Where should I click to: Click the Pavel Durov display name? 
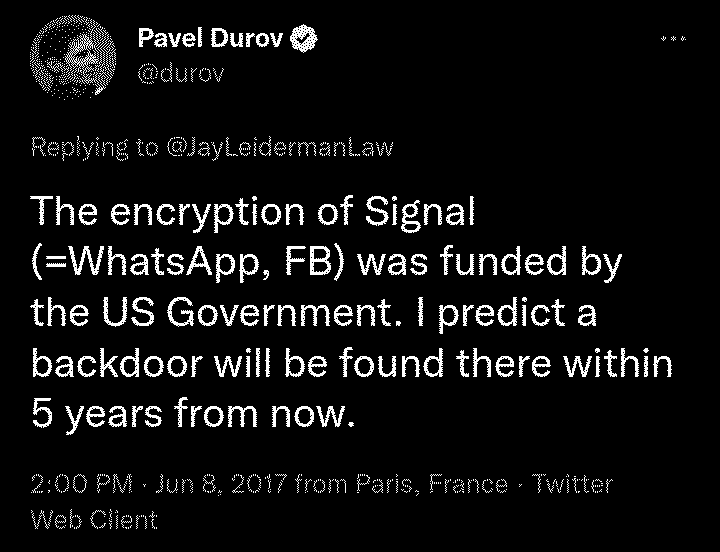(210, 39)
